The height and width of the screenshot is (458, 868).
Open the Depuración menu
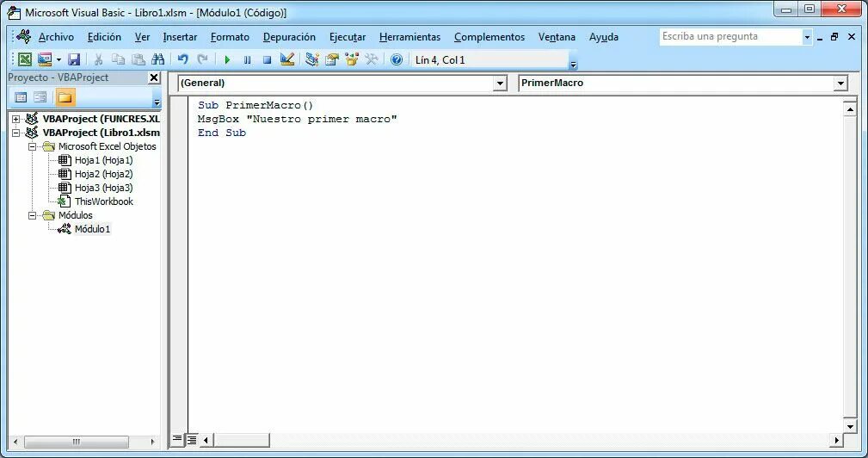tap(289, 37)
